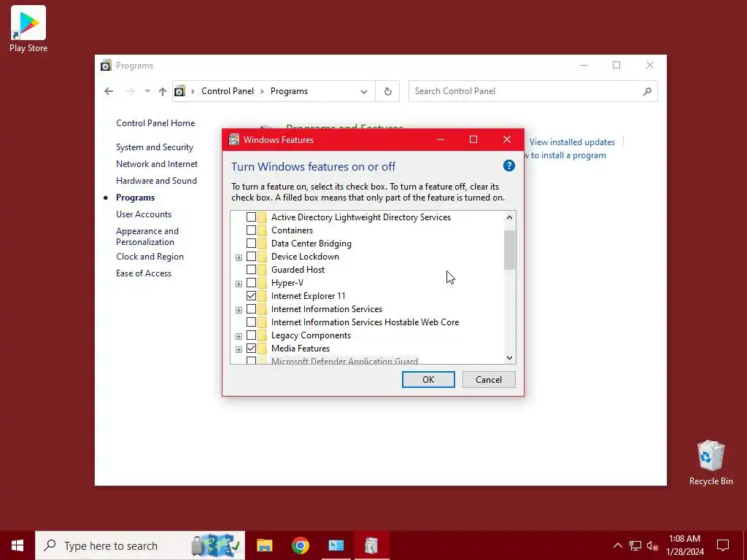Confirm features with OK button
The width and height of the screenshot is (747, 560).
pos(428,379)
